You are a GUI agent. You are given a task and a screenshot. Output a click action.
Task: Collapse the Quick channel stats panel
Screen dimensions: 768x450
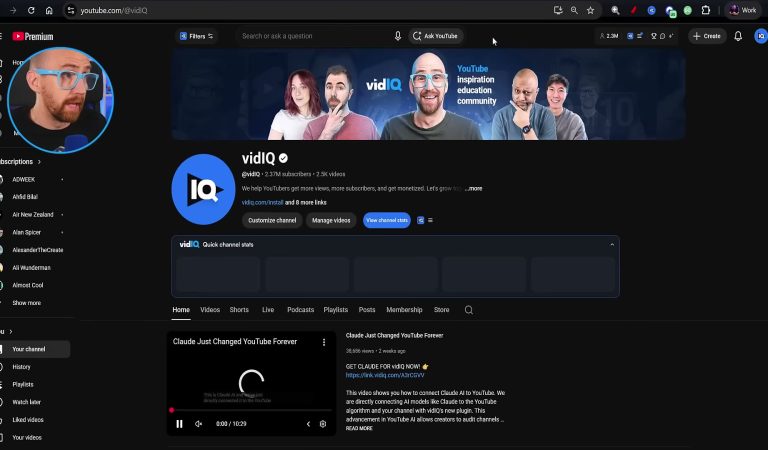point(612,244)
